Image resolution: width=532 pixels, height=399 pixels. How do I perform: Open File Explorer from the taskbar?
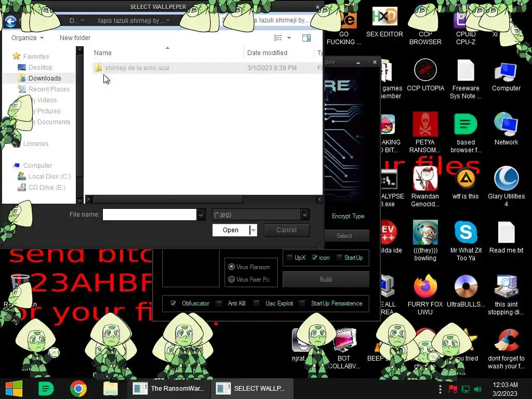pyautogui.click(x=111, y=389)
